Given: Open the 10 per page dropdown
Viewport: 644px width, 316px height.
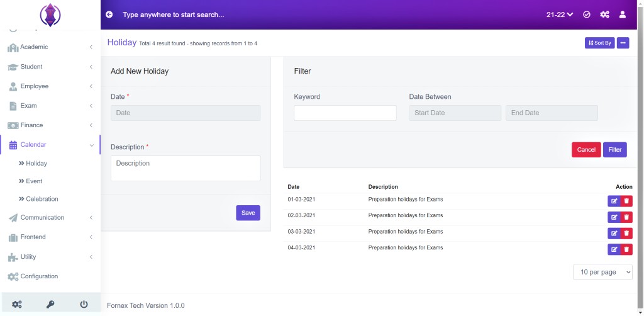Looking at the screenshot, I should [602, 272].
